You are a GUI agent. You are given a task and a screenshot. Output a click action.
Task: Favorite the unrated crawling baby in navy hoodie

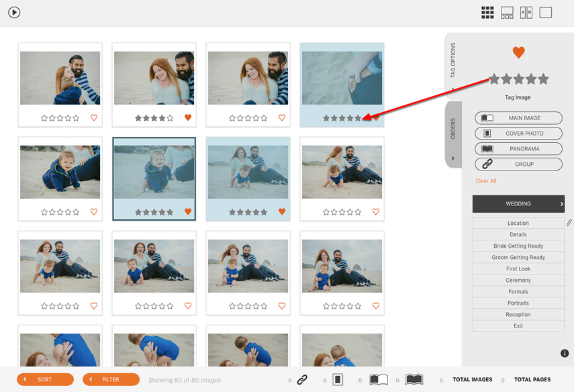[x=94, y=211]
